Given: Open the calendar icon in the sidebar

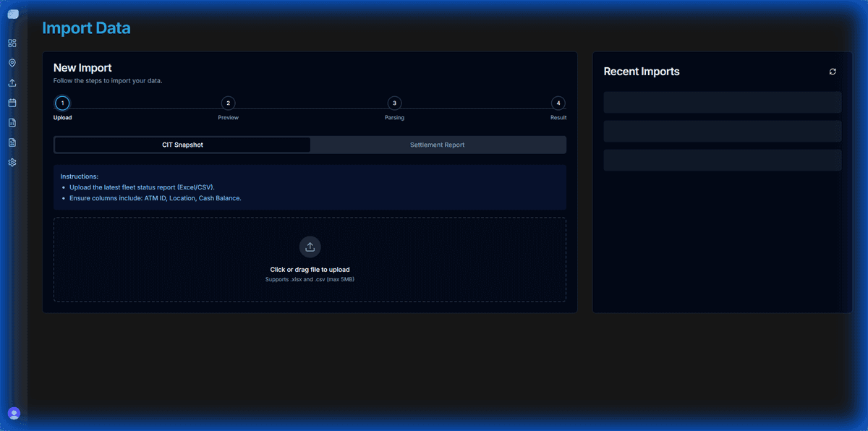Looking at the screenshot, I should (x=12, y=102).
